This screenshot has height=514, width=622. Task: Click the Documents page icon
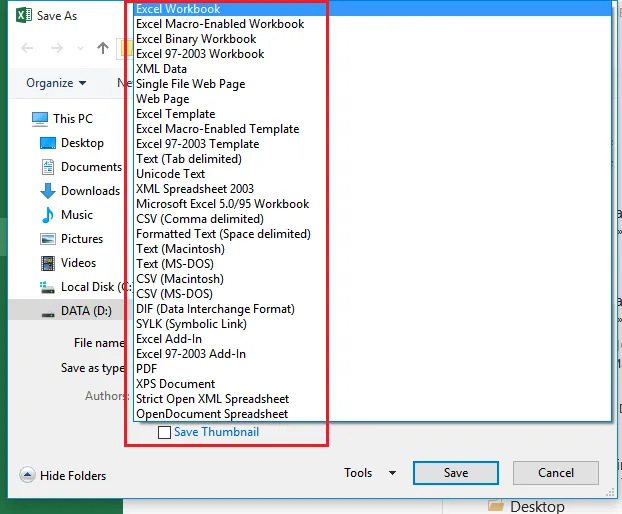pyautogui.click(x=48, y=167)
